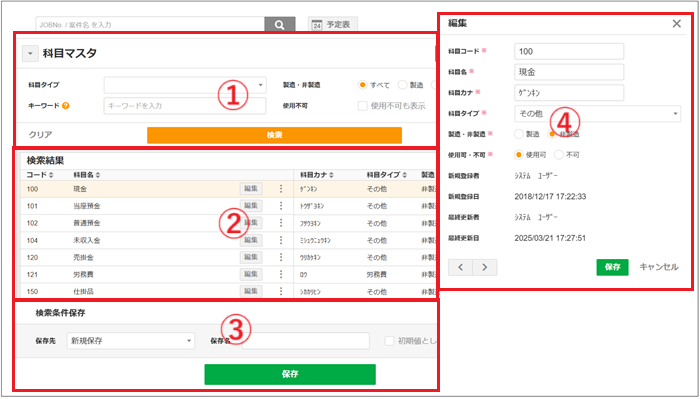Sort results by 科目タイプ column
The image size is (700, 399).
(x=387, y=175)
